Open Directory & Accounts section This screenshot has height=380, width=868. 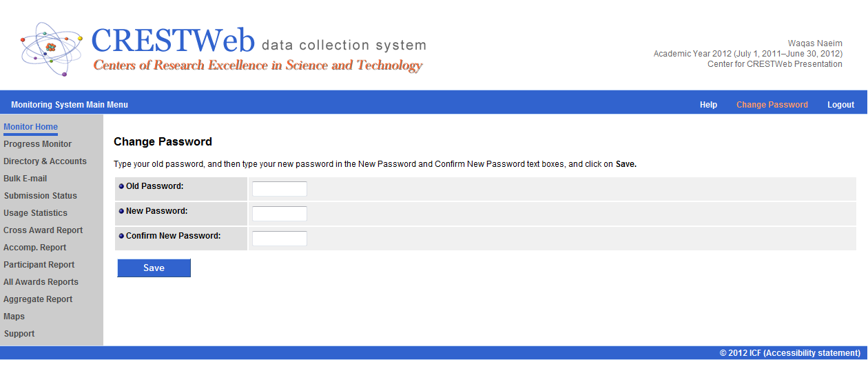45,161
